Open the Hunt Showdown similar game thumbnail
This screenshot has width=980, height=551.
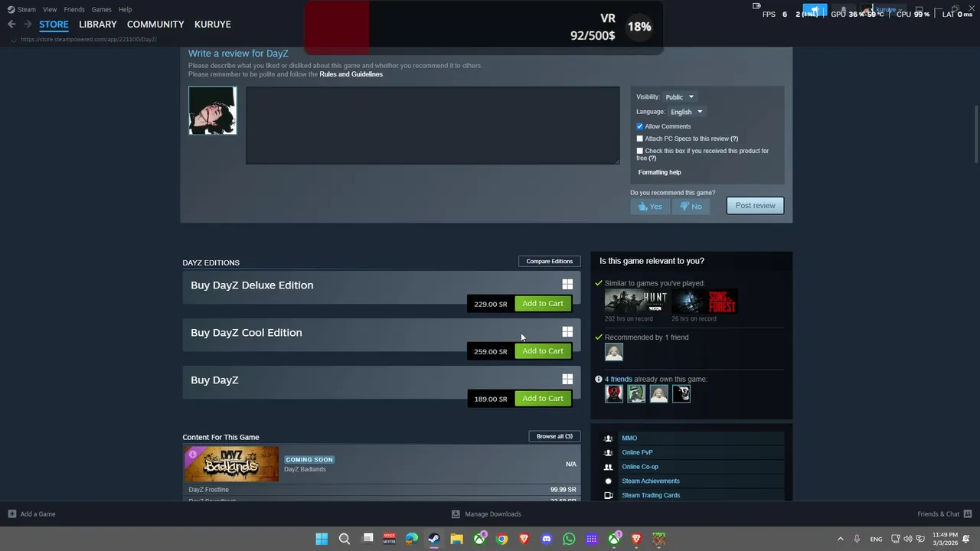click(x=635, y=302)
